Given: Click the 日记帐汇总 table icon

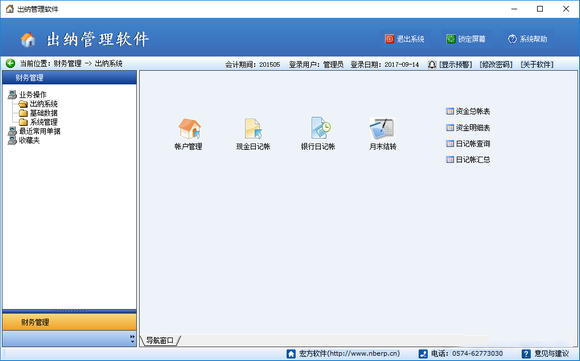Looking at the screenshot, I should point(450,160).
